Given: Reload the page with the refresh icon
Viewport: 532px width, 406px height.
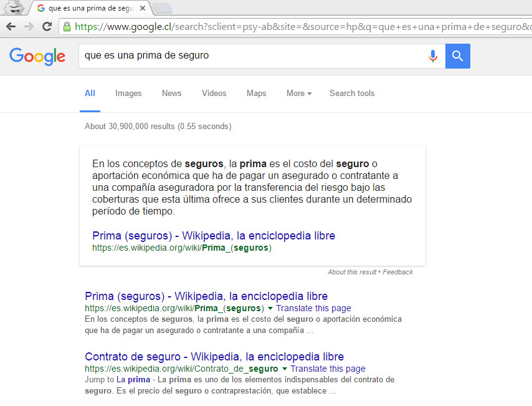Looking at the screenshot, I should click(x=47, y=26).
